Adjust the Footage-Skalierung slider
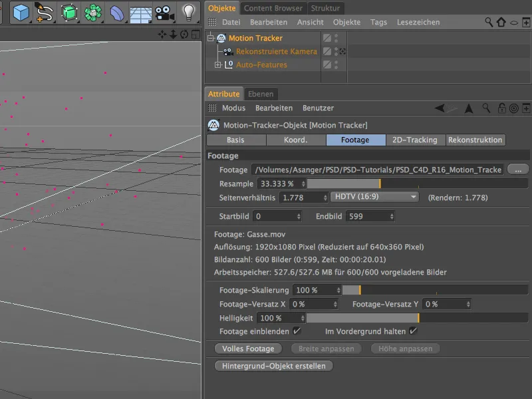 click(435, 290)
